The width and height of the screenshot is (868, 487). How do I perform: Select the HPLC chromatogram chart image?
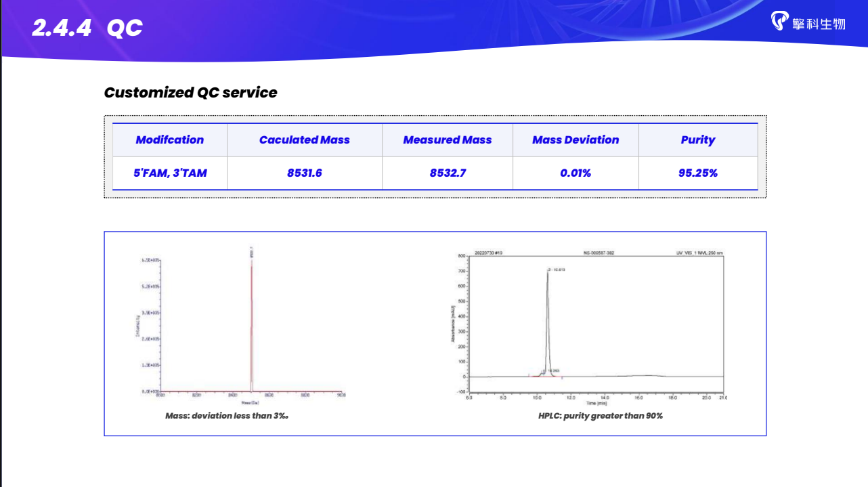pos(589,324)
